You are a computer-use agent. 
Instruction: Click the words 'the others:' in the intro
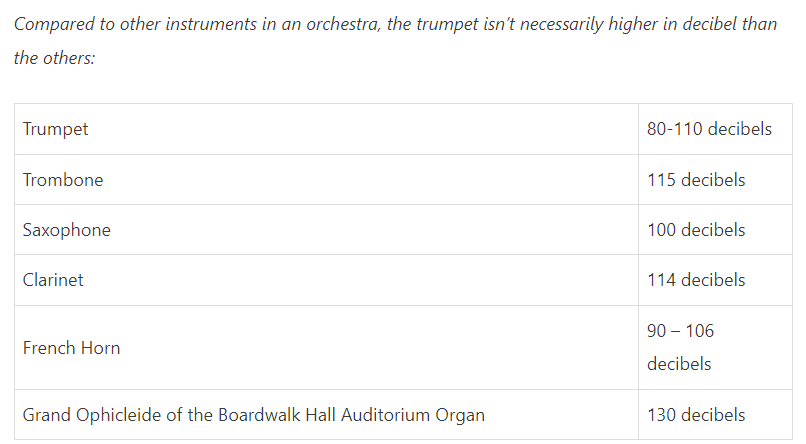(x=54, y=58)
